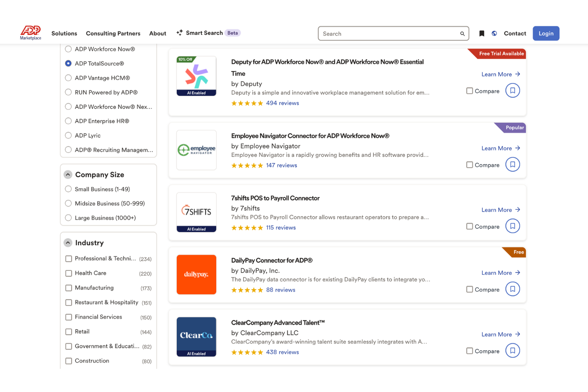Check the Retail industry filter

(69, 332)
